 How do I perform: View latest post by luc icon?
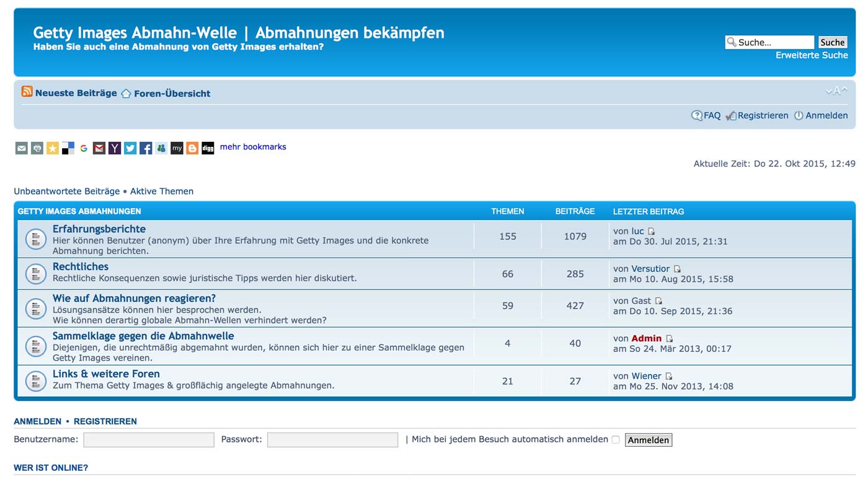(x=651, y=231)
